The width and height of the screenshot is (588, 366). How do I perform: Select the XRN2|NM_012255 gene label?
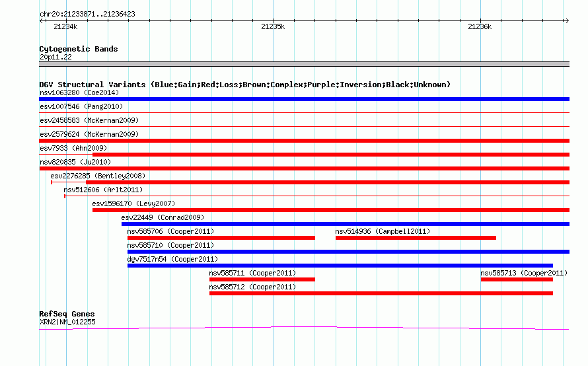click(67, 322)
